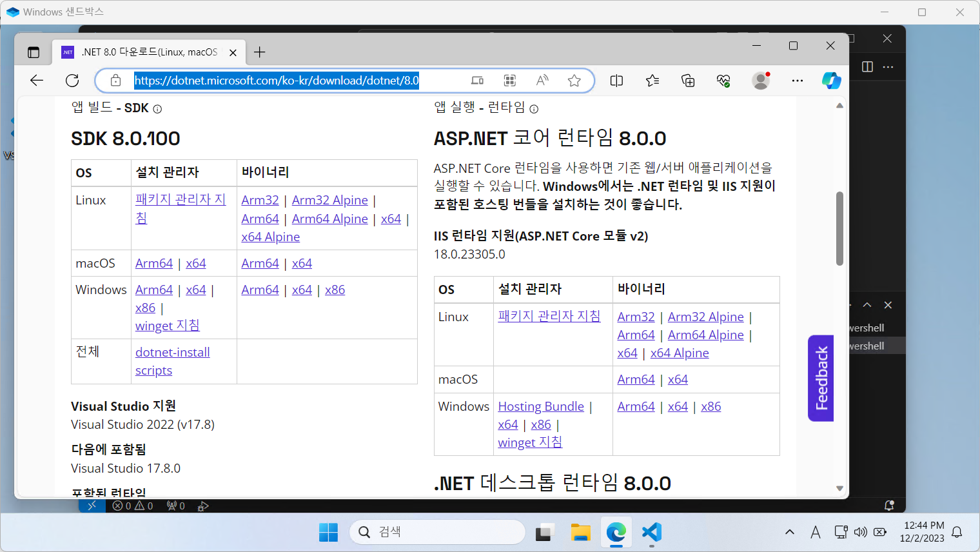
Task: Open the split screen button in Edge toolbar
Action: tap(616, 81)
